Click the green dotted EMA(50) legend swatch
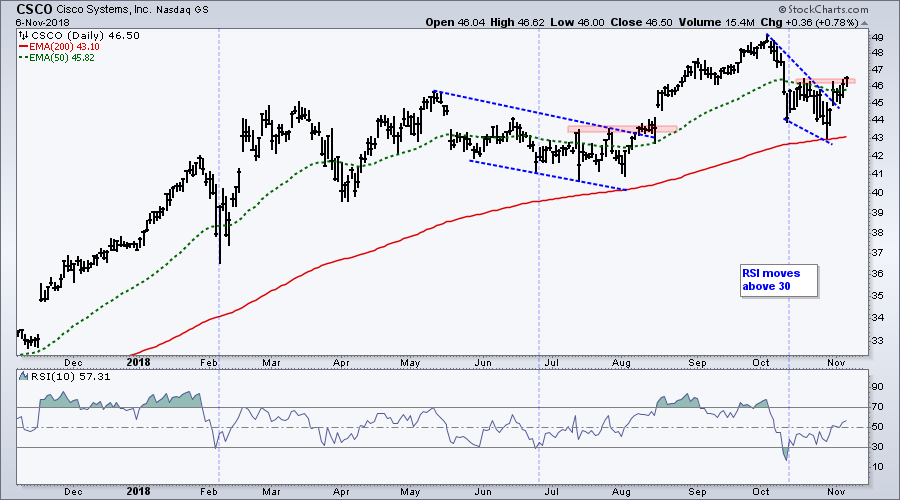The image size is (900, 500). pos(24,58)
